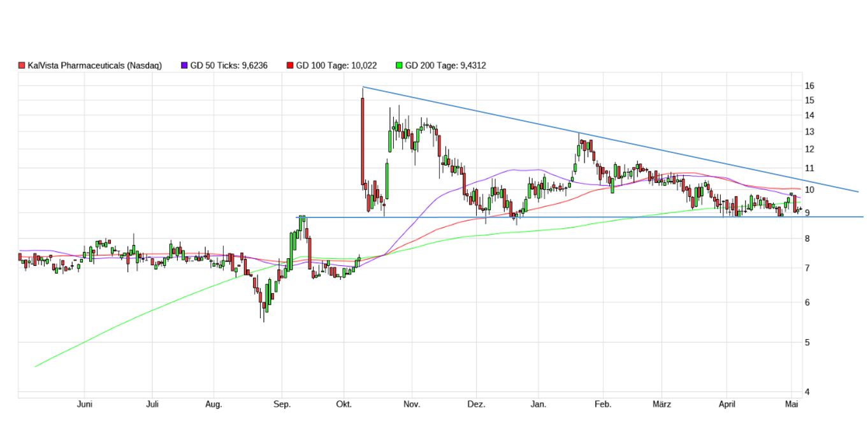The image size is (868, 431).
Task: Click the Okt. month label
Action: 344,404
